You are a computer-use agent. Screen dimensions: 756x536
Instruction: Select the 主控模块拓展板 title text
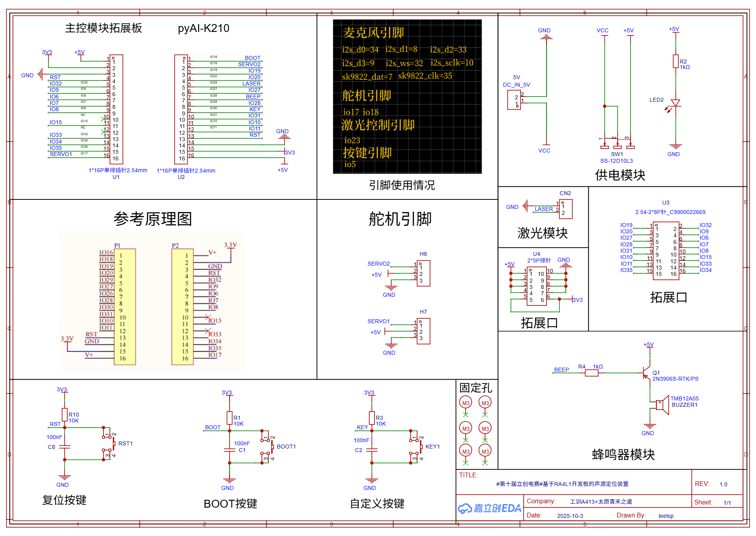[104, 28]
